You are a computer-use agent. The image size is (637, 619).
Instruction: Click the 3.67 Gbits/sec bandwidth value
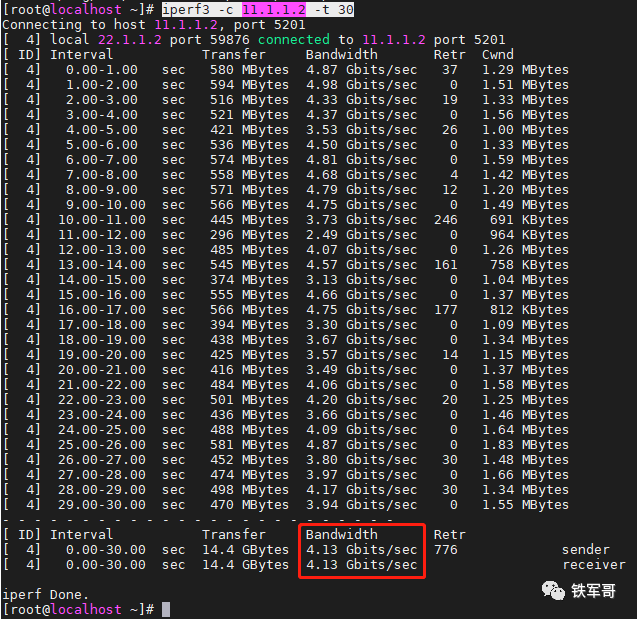pyautogui.click(x=362, y=340)
